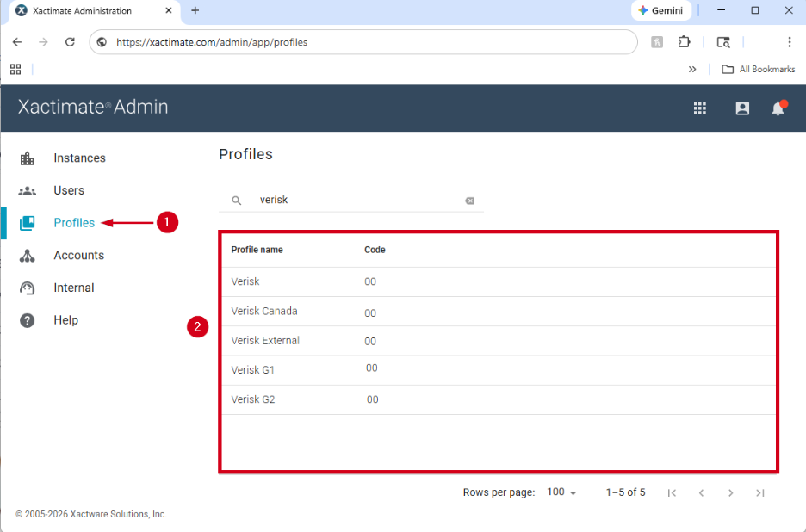Navigate to Profiles in sidebar

(74, 223)
